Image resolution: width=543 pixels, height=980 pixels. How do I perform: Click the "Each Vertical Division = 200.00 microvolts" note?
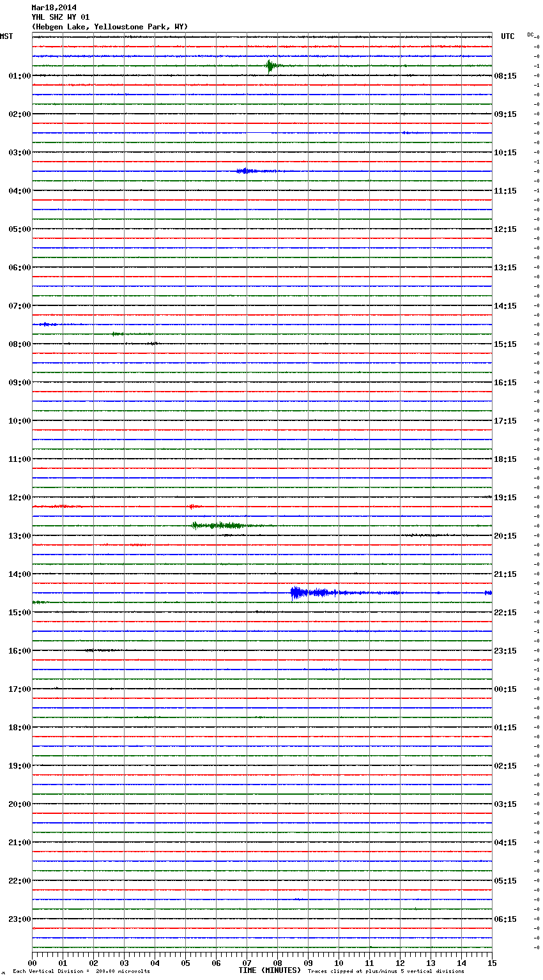(x=81, y=972)
